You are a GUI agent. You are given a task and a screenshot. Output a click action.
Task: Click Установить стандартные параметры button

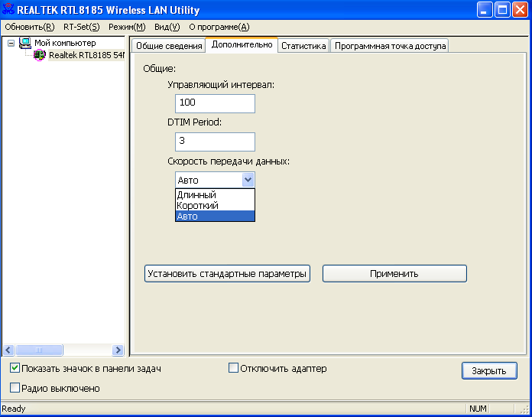(227, 274)
